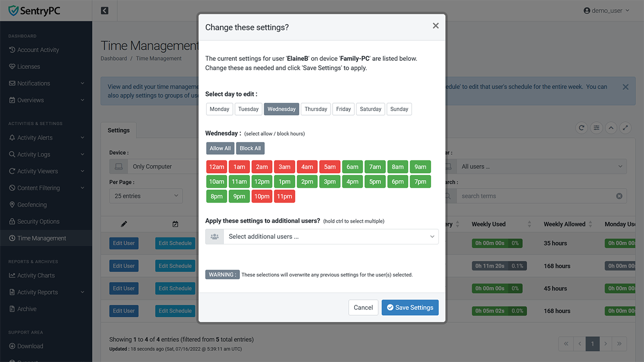This screenshot has height=362, width=644.
Task: Toggle the red 12am hour swatch
Action: pyautogui.click(x=217, y=167)
